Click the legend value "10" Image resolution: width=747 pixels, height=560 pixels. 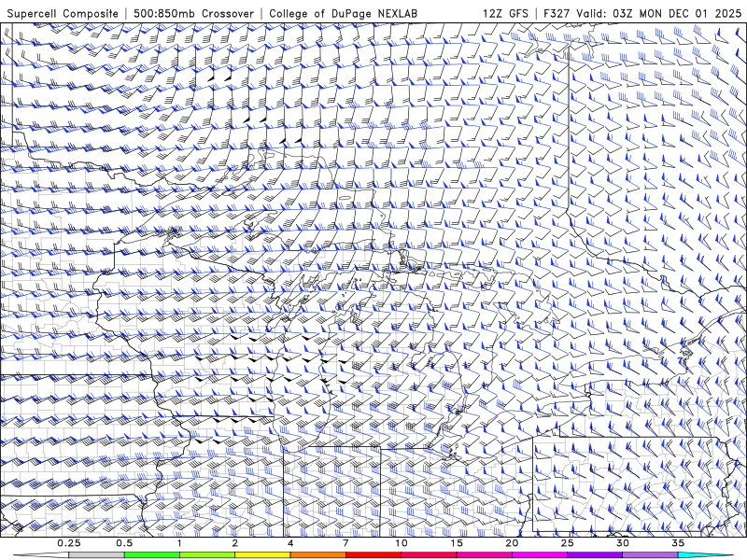[x=402, y=543]
